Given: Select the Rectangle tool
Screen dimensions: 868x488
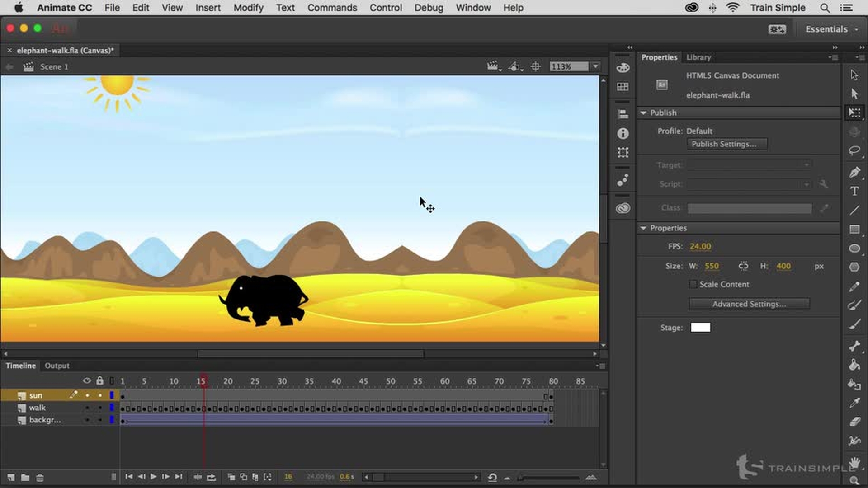Looking at the screenshot, I should point(854,230).
